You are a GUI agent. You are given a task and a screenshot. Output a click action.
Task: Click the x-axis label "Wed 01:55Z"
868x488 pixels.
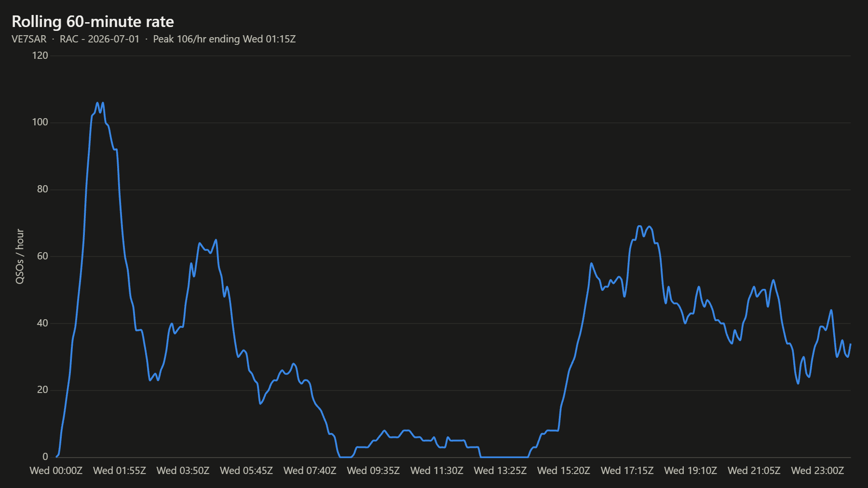(120, 471)
